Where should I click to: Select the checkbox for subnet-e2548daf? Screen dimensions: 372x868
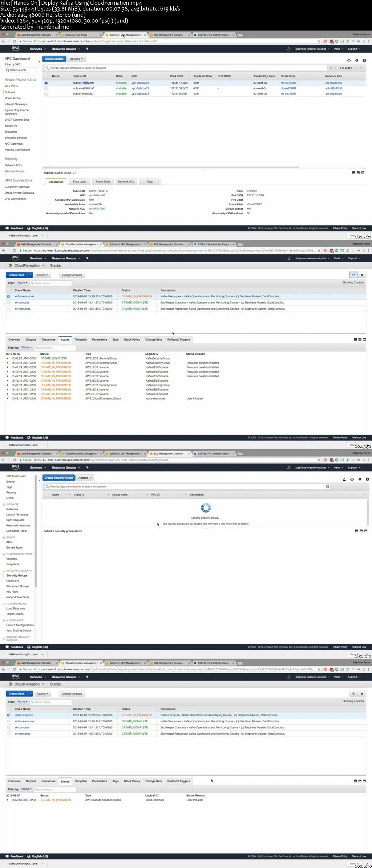[x=46, y=88]
